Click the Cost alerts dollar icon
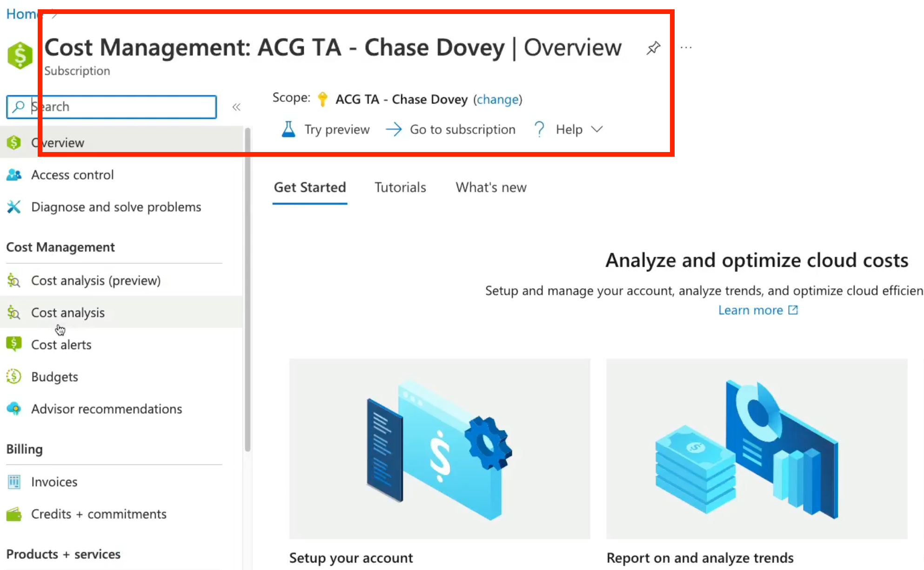The width and height of the screenshot is (924, 570). [14, 344]
